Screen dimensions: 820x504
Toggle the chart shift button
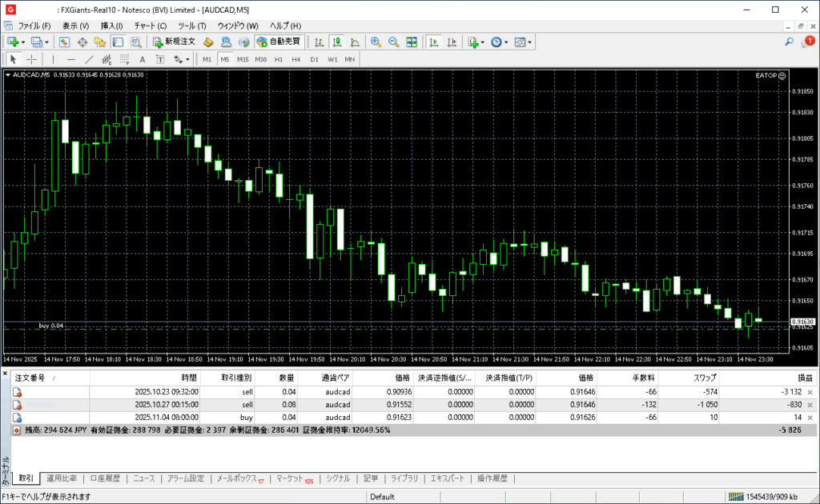[x=452, y=42]
